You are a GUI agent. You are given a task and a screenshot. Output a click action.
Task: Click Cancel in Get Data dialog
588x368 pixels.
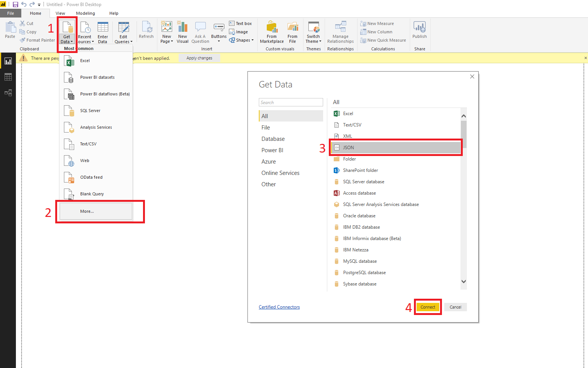[456, 307]
